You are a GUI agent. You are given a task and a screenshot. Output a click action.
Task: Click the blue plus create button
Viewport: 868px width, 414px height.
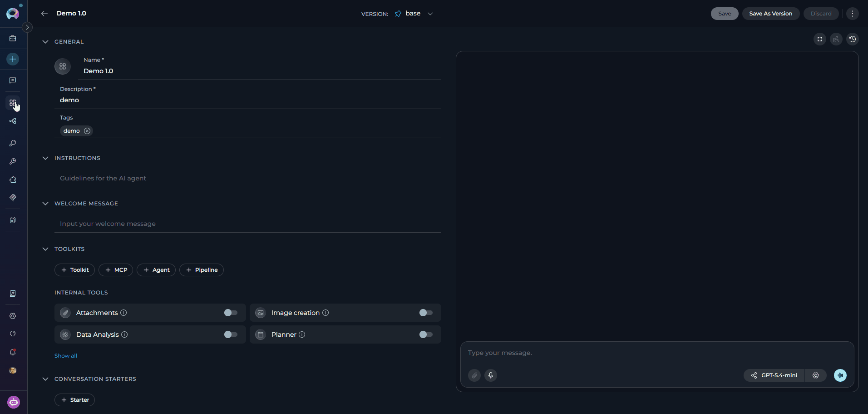pos(13,59)
